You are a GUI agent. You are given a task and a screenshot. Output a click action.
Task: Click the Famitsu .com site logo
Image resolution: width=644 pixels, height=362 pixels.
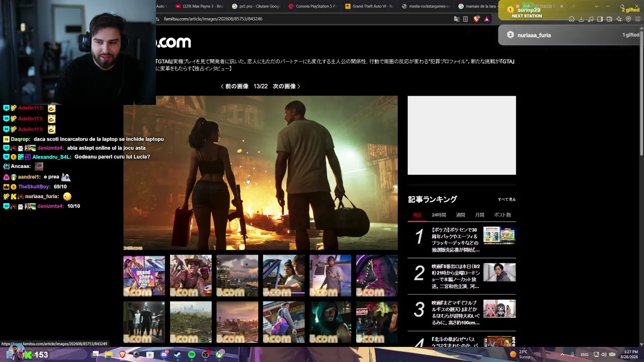point(174,43)
